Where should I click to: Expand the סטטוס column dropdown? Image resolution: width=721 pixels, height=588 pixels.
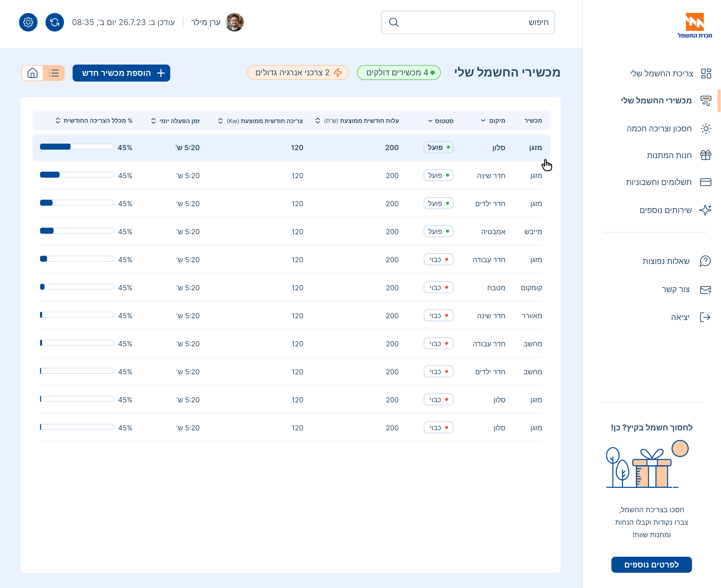pos(430,121)
